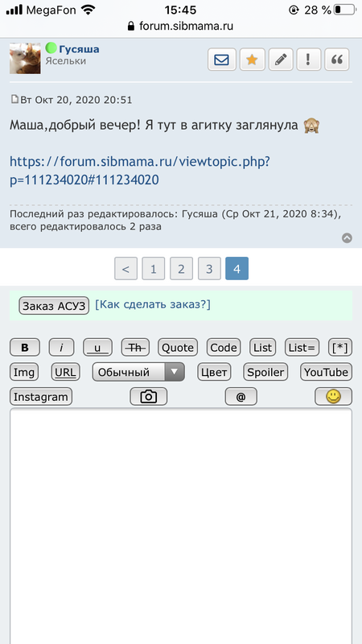Click the exclamation report post icon
This screenshot has height=644, width=362.
[308, 60]
